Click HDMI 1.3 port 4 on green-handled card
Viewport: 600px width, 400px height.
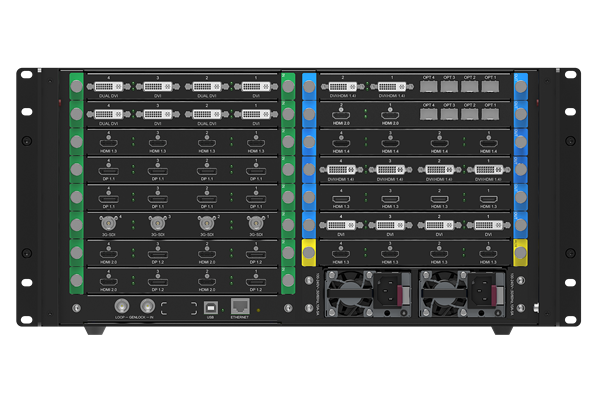point(108,144)
